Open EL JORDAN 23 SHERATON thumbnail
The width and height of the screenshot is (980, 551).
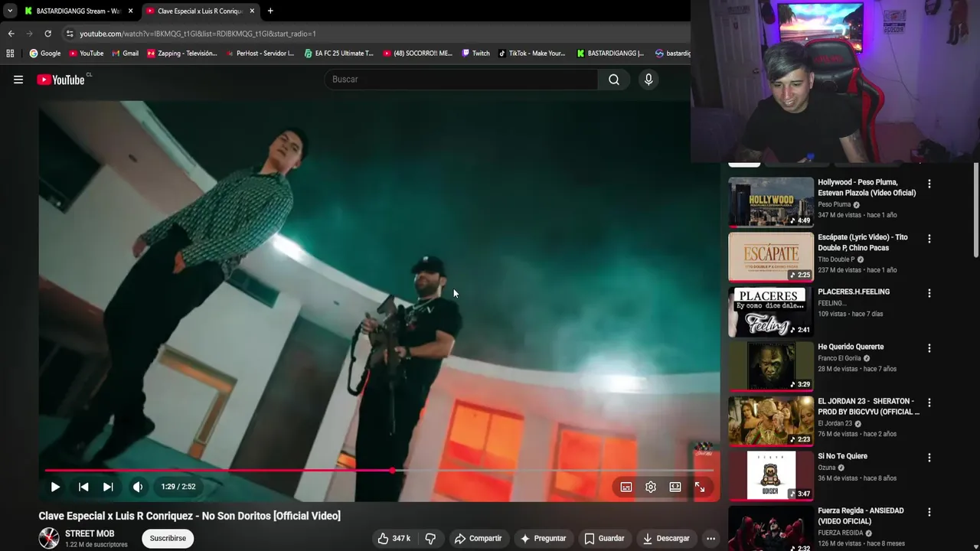point(771,421)
